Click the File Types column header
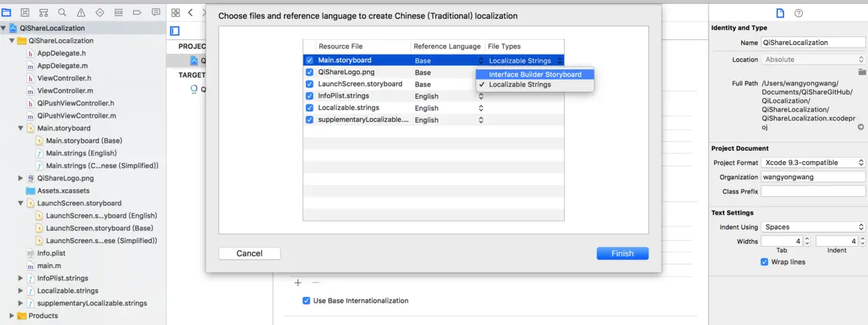Image resolution: width=868 pixels, height=325 pixels. click(x=504, y=46)
